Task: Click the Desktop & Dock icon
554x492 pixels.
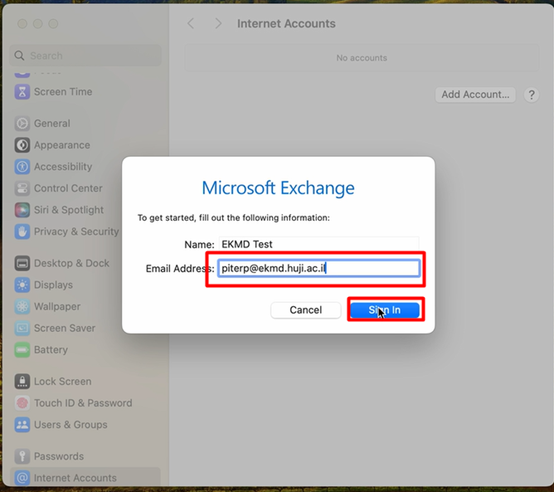Action: [x=22, y=263]
